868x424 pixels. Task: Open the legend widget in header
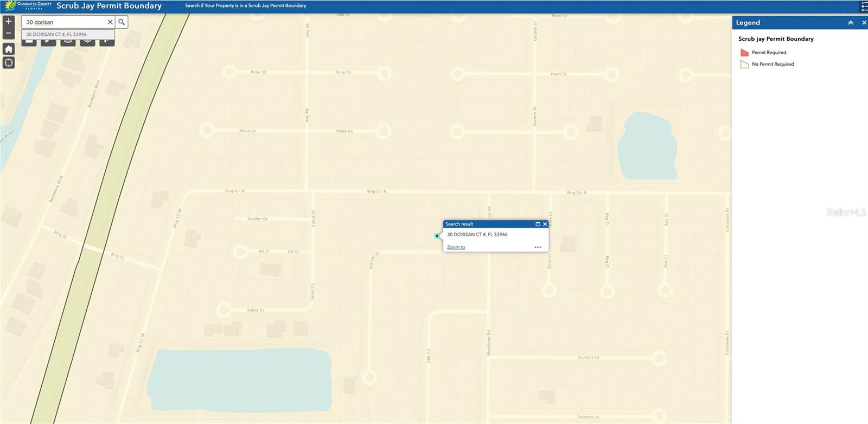point(864,7)
